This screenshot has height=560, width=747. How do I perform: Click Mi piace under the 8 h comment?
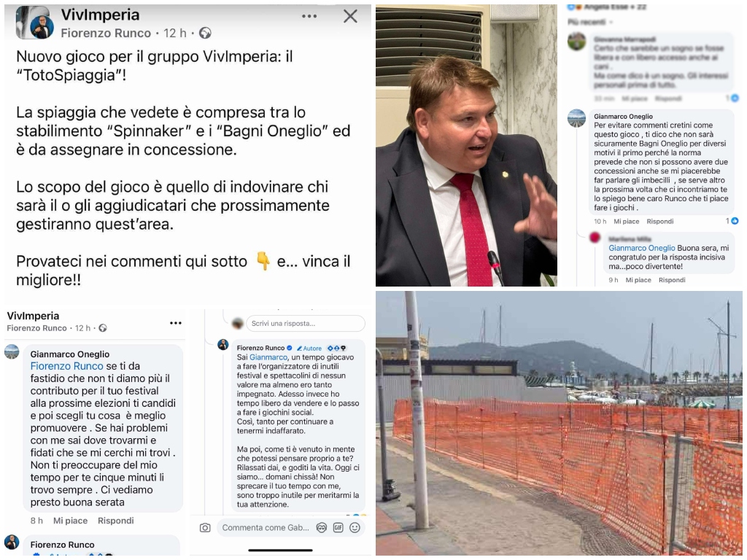point(71,521)
